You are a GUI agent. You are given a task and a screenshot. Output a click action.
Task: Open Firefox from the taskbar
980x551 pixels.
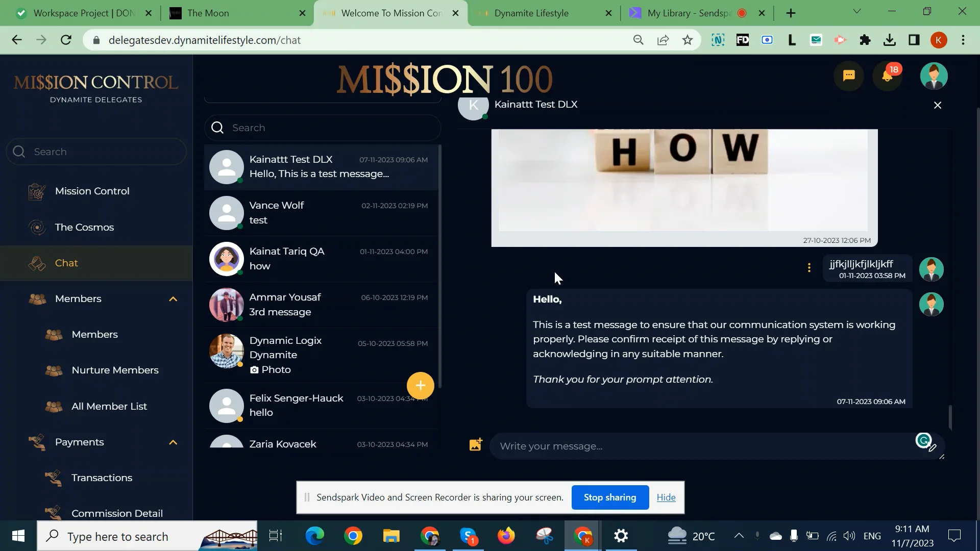[x=506, y=536]
